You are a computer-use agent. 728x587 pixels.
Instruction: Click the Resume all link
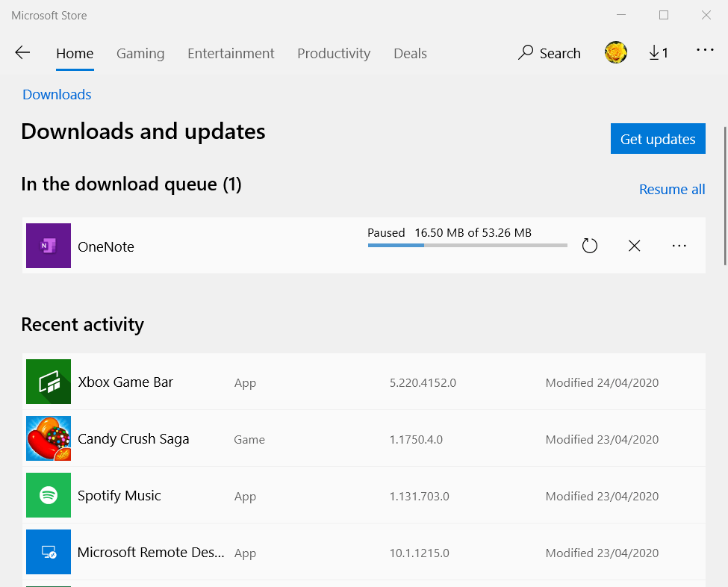[672, 190]
